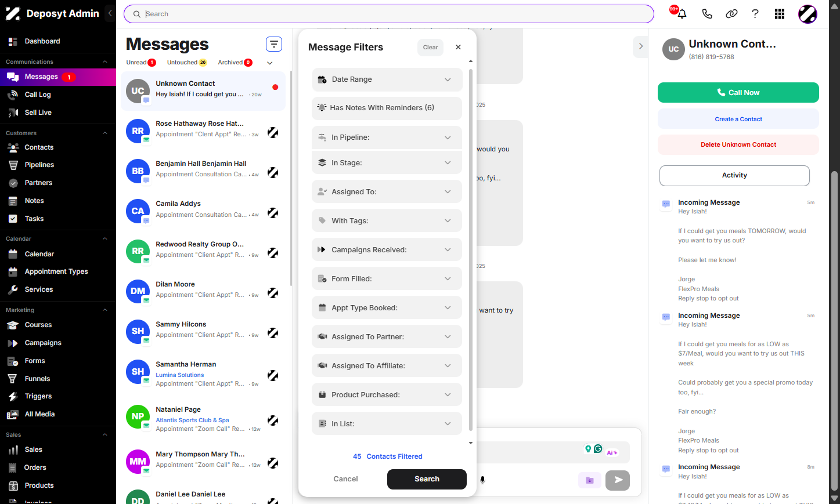The width and height of the screenshot is (840, 504).
Task: Focus the top Search field
Action: coord(389,14)
